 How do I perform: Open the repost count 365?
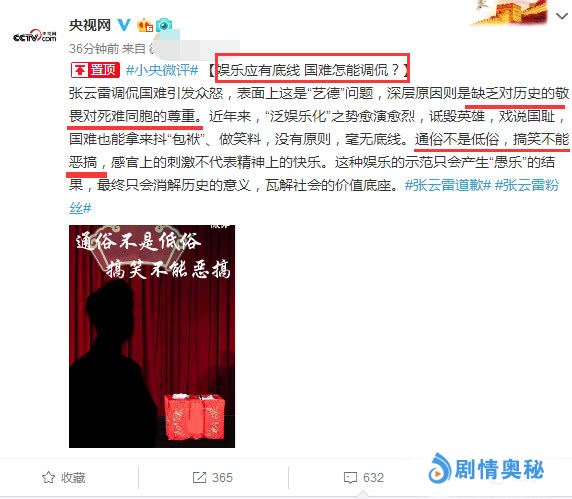[x=222, y=477]
